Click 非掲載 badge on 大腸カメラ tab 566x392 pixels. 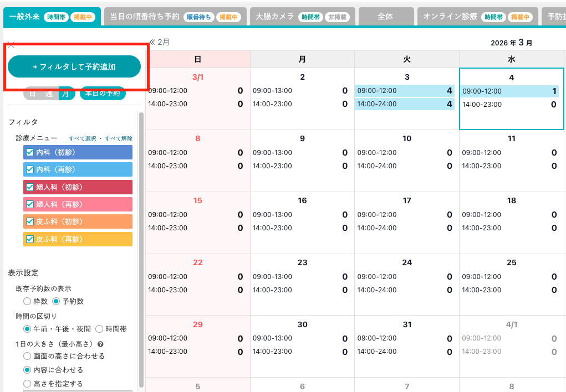click(x=336, y=17)
